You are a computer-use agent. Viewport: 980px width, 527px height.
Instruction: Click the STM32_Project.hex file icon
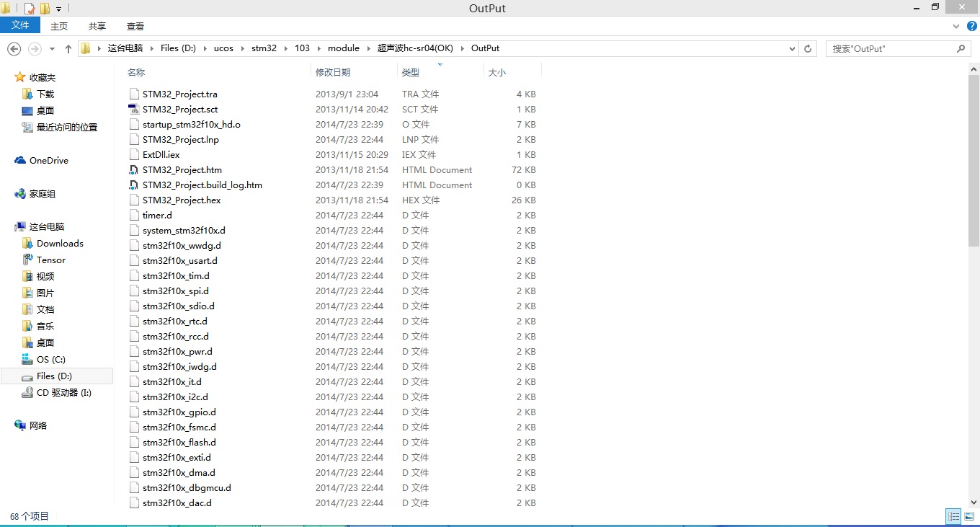coord(133,200)
